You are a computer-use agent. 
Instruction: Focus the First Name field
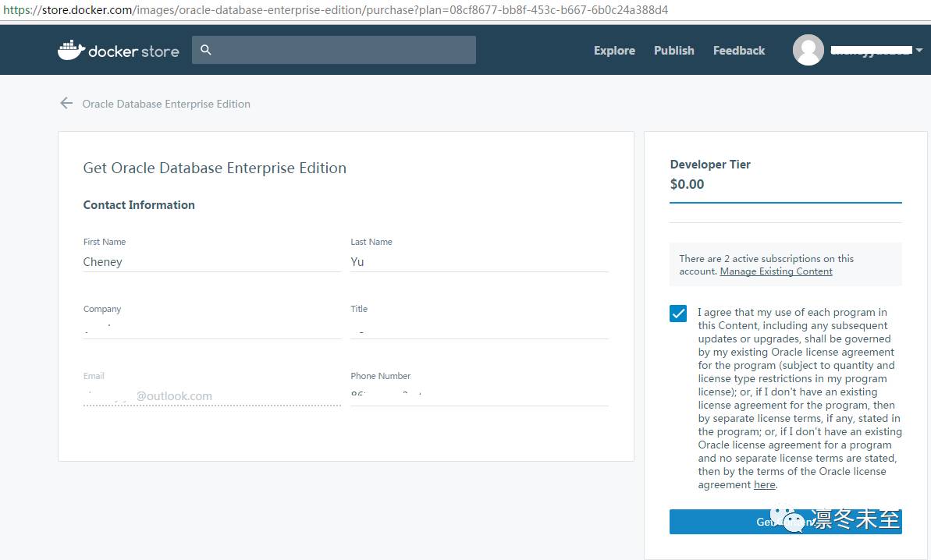(x=211, y=262)
